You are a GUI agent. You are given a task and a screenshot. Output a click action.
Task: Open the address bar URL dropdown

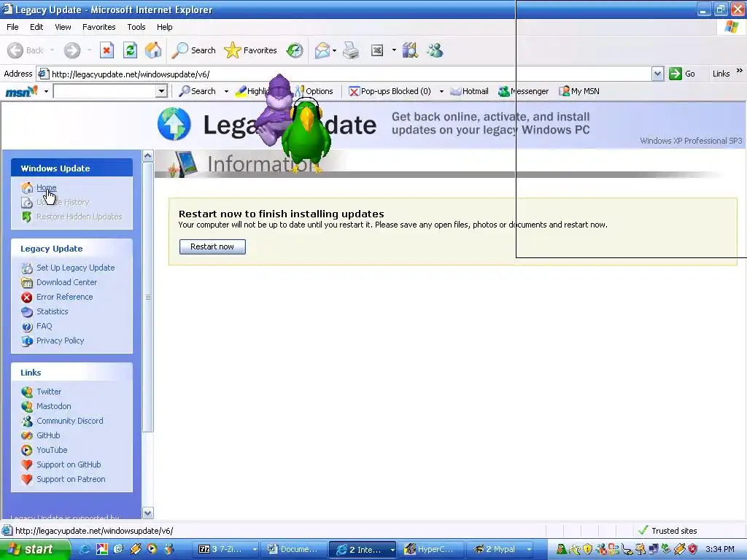657,74
